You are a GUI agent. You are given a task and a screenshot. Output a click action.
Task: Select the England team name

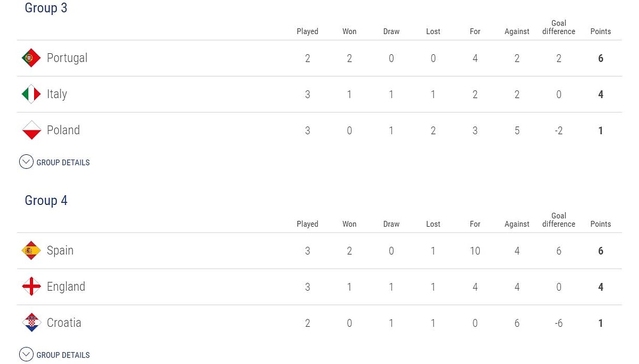66,287
